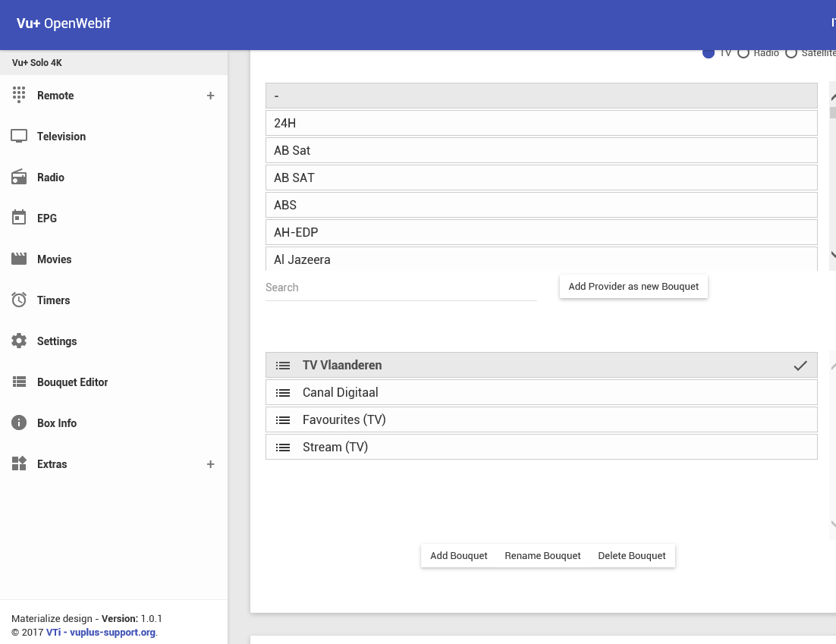This screenshot has width=836, height=644.
Task: Click the provider list scrollbar
Action: pyautogui.click(x=832, y=174)
